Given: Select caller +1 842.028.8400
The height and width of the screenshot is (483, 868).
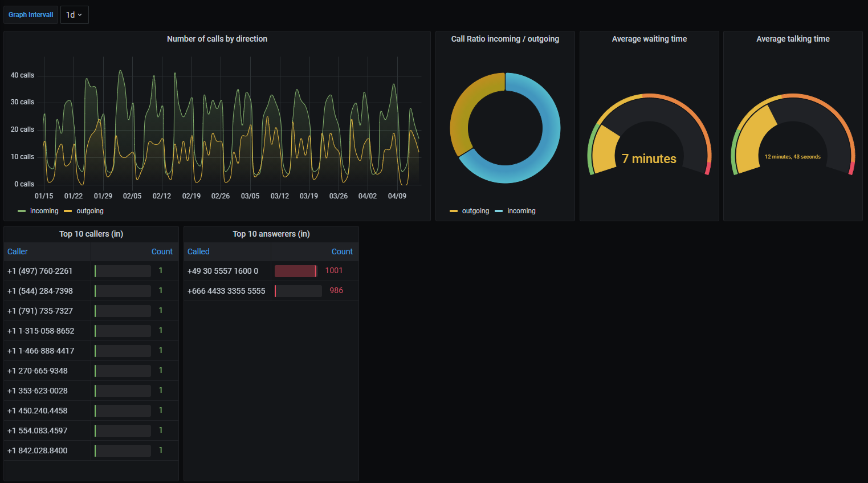Looking at the screenshot, I should pyautogui.click(x=37, y=450).
